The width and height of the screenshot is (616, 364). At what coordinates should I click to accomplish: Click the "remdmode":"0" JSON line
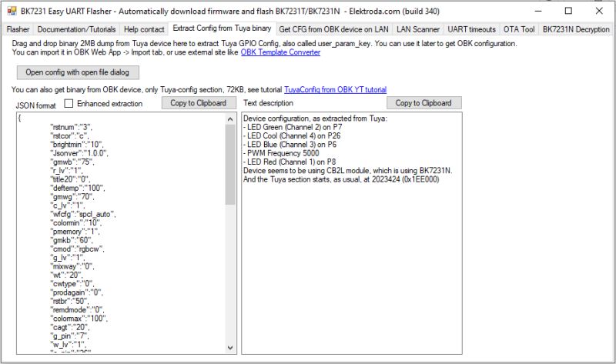[77, 310]
